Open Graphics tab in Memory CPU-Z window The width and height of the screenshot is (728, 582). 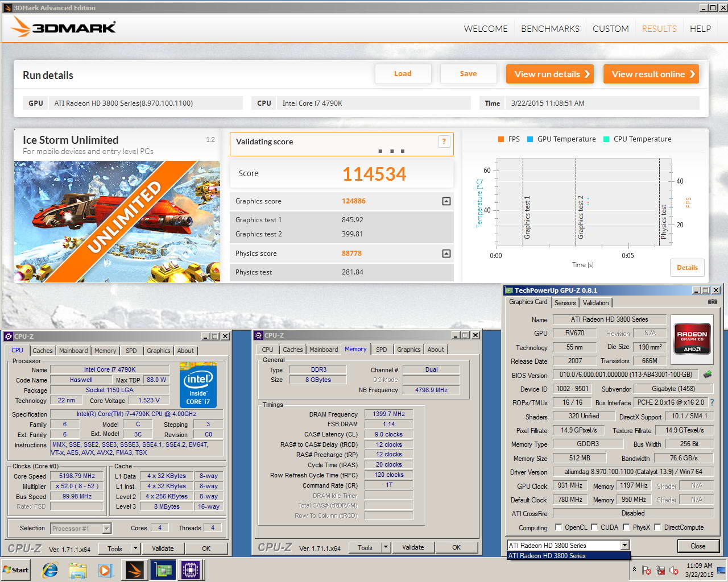click(408, 350)
